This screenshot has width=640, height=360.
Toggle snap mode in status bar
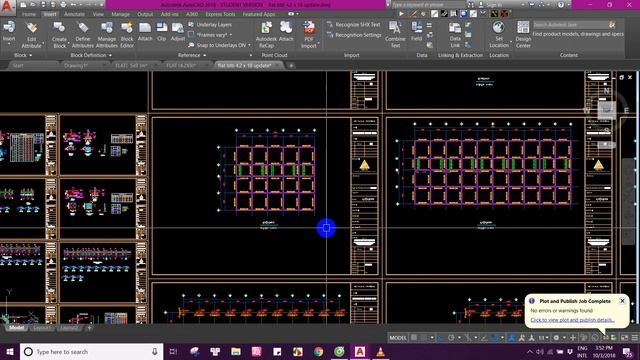pos(424,338)
